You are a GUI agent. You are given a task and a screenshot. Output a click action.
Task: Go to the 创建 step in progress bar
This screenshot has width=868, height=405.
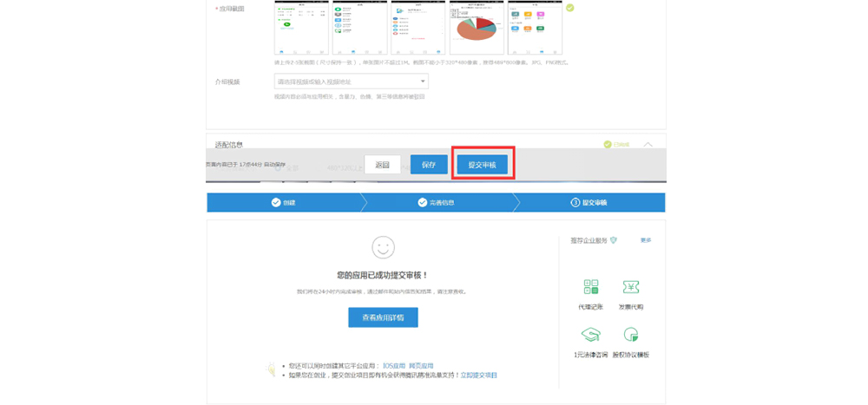283,202
